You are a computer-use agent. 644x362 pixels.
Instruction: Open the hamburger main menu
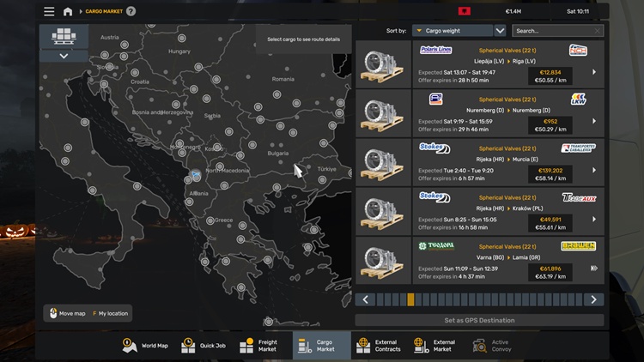pyautogui.click(x=49, y=11)
